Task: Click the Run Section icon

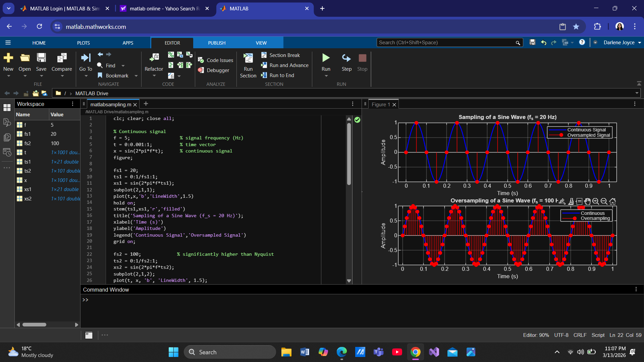Action: 248,58
